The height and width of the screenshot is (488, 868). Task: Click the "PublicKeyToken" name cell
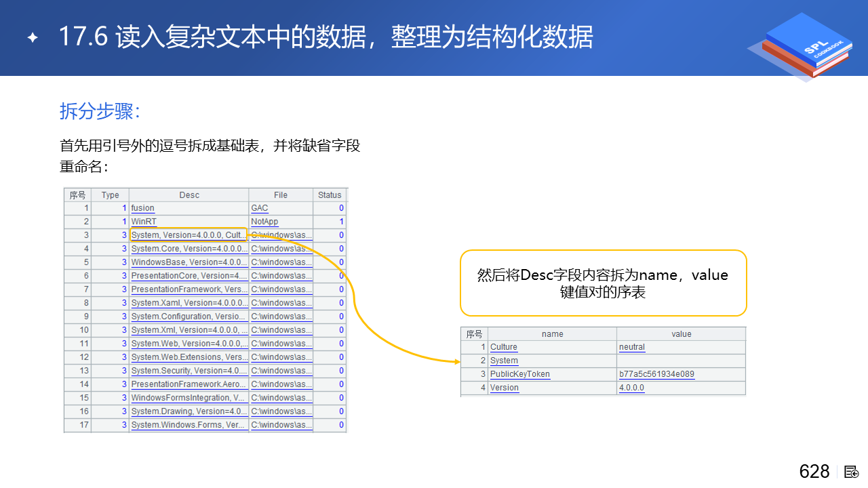(553, 374)
